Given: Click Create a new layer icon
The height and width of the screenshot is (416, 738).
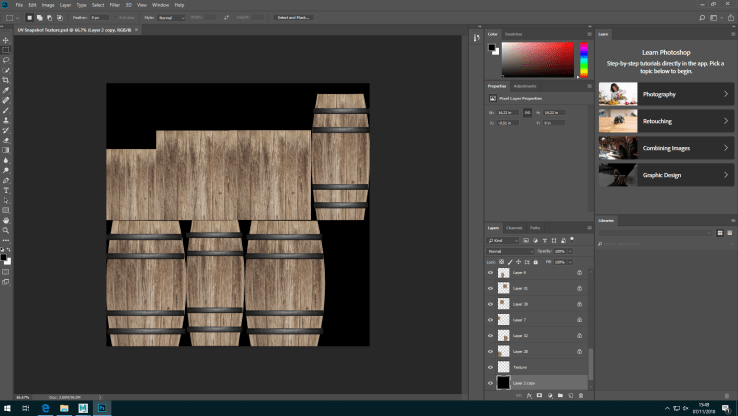Looking at the screenshot, I should coord(570,396).
